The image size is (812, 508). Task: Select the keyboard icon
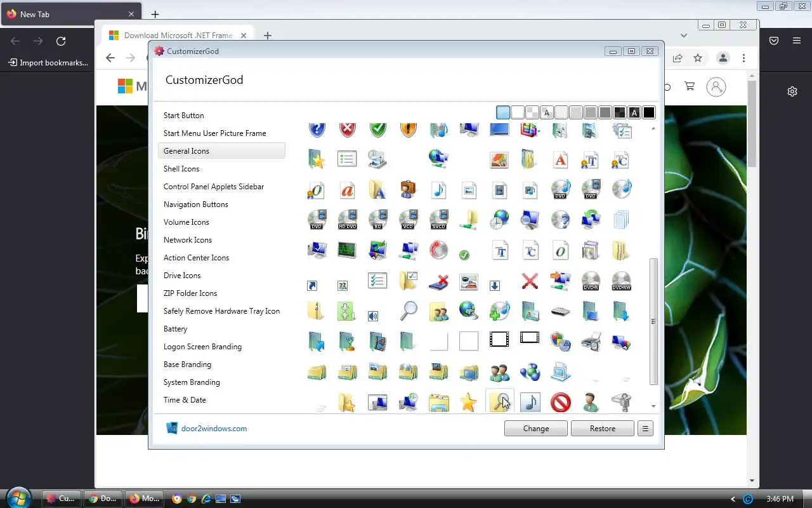point(560,311)
